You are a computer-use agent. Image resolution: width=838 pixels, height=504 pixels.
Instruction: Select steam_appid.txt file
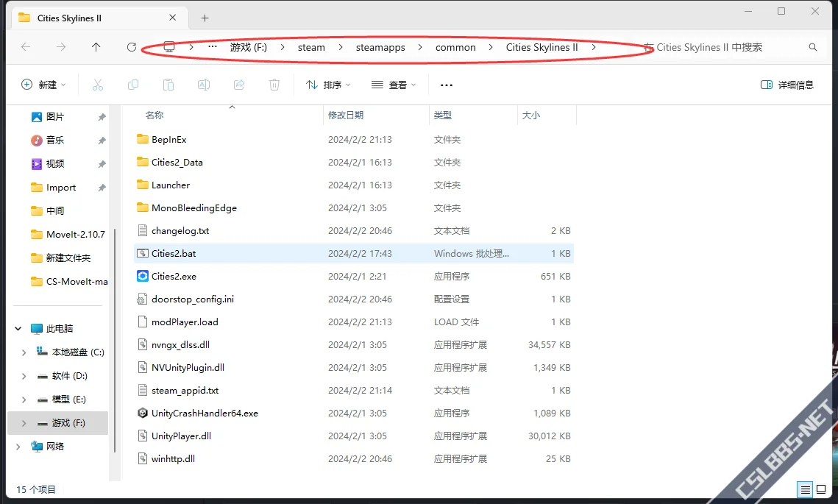[x=354, y=390]
